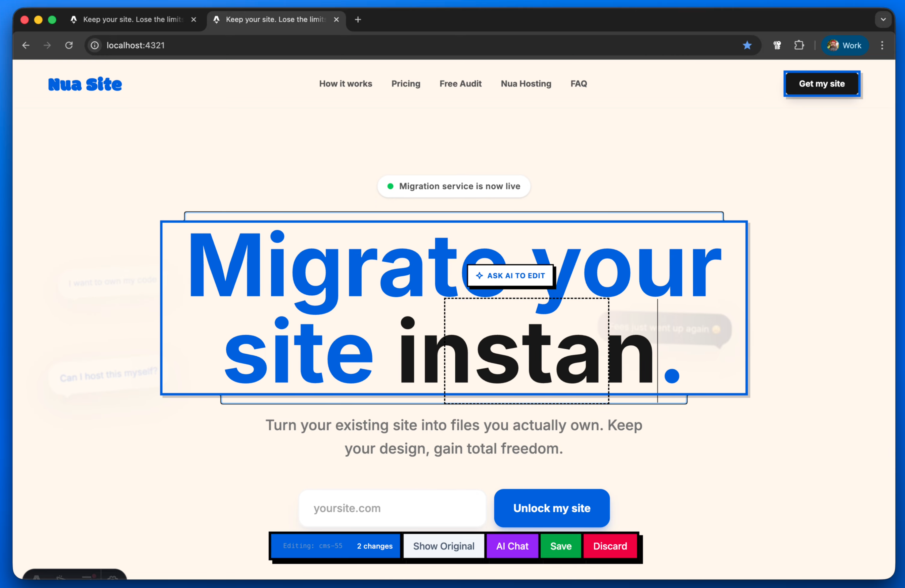Open the Pricing navigation item
Screen dimensions: 905x588
pos(406,84)
